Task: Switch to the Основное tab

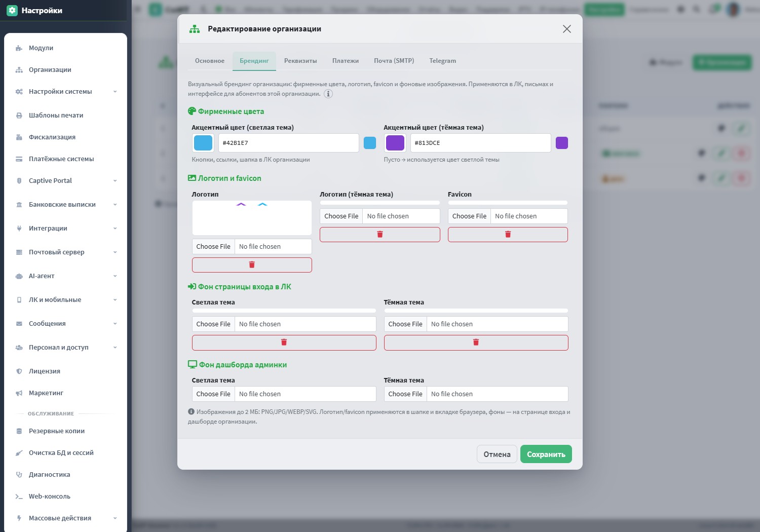Action: [x=210, y=61]
